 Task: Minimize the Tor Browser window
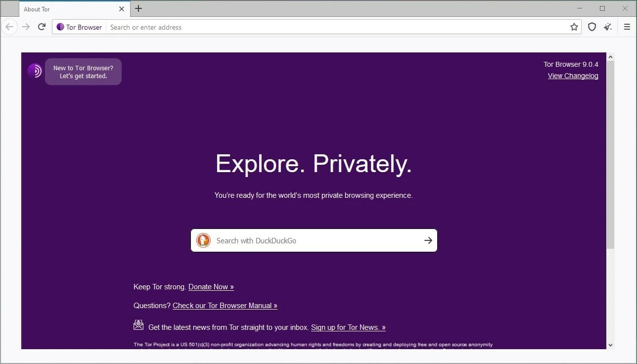580,8
